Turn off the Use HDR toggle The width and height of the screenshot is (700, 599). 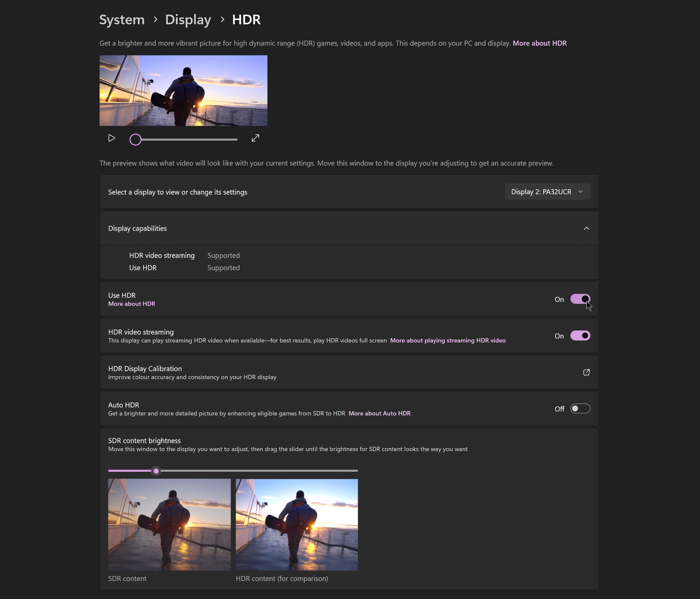click(580, 299)
